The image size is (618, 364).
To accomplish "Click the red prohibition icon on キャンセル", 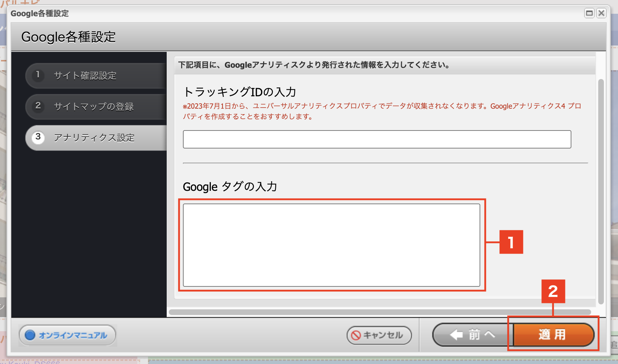I will [x=356, y=335].
